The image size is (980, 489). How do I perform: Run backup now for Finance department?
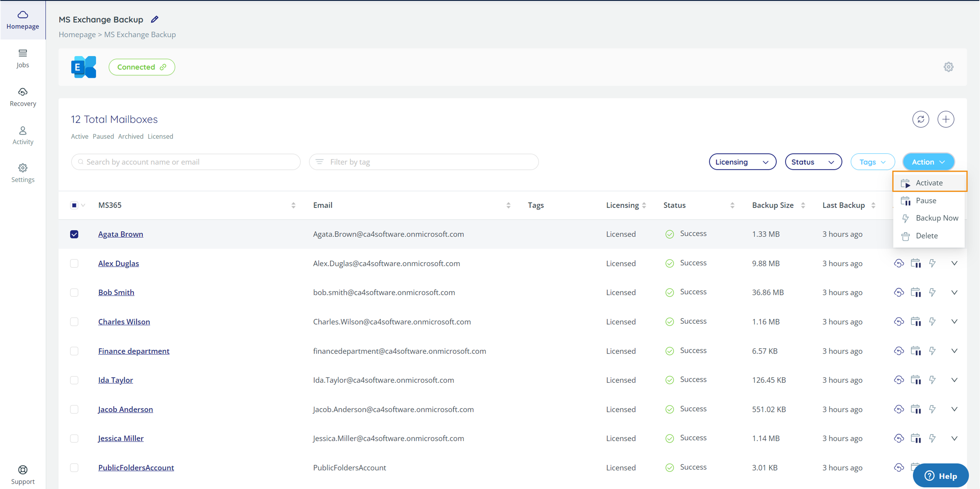(x=932, y=351)
